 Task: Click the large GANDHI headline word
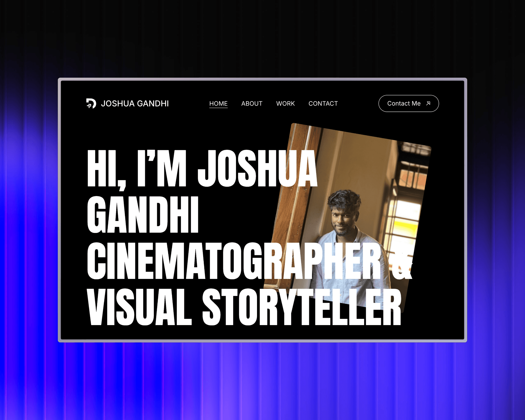(142, 214)
